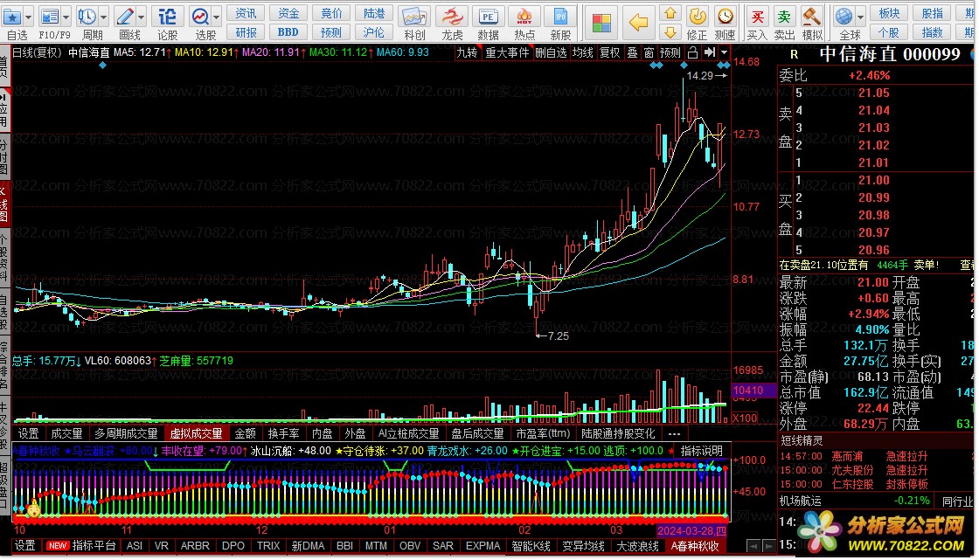This screenshot has width=979, height=560.
Task: Toggle 复权 price adjustment
Action: (610, 53)
